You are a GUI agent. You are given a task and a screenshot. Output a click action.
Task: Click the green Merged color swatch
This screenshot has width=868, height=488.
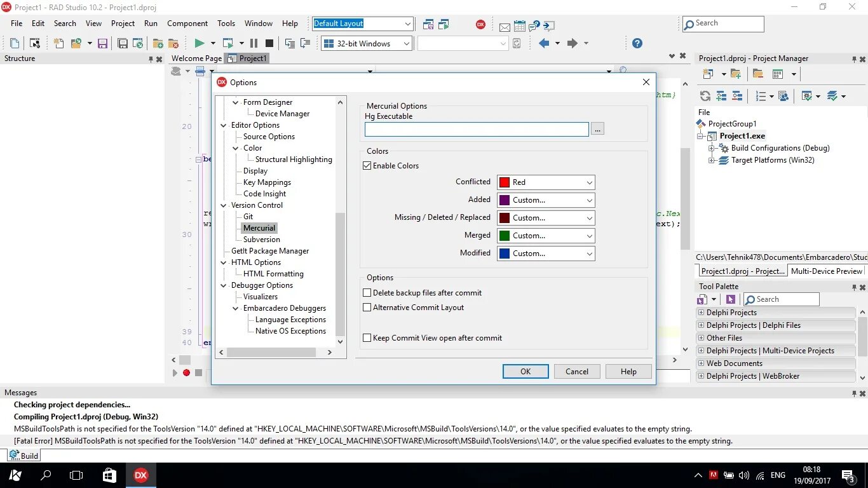505,236
